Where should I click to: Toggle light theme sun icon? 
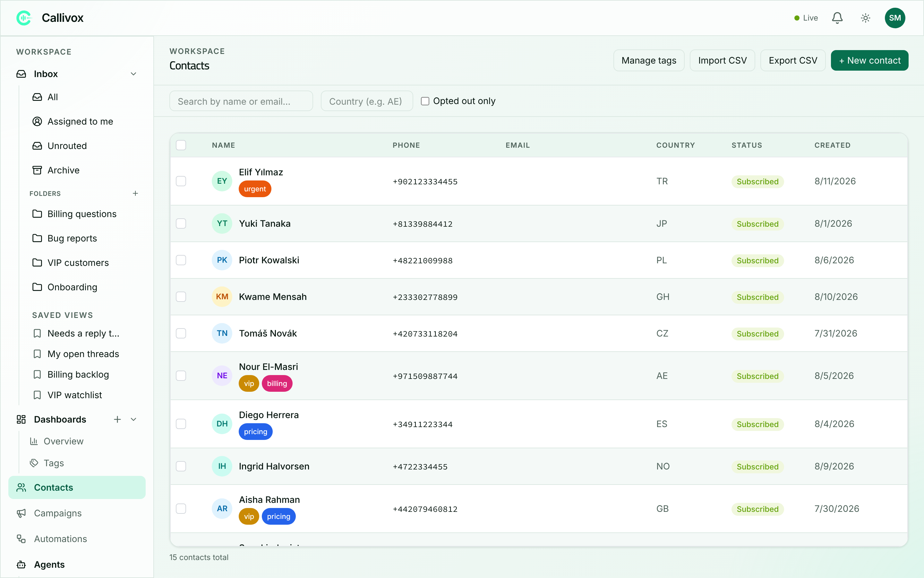865,18
